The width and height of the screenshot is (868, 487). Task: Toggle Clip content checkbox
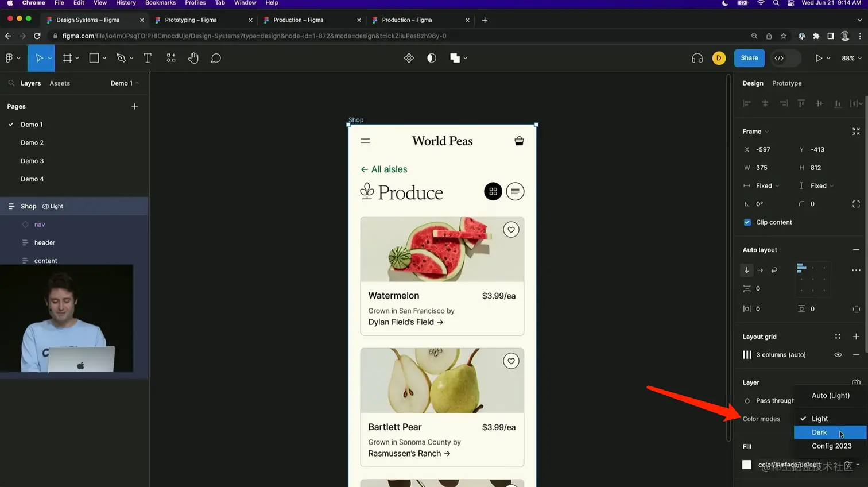[747, 222]
